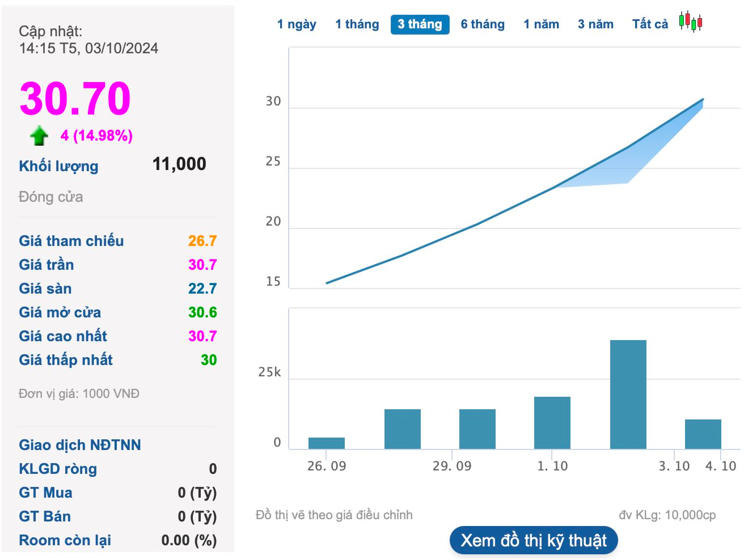Open the Giao dịch NĐTNN heading

click(x=80, y=445)
